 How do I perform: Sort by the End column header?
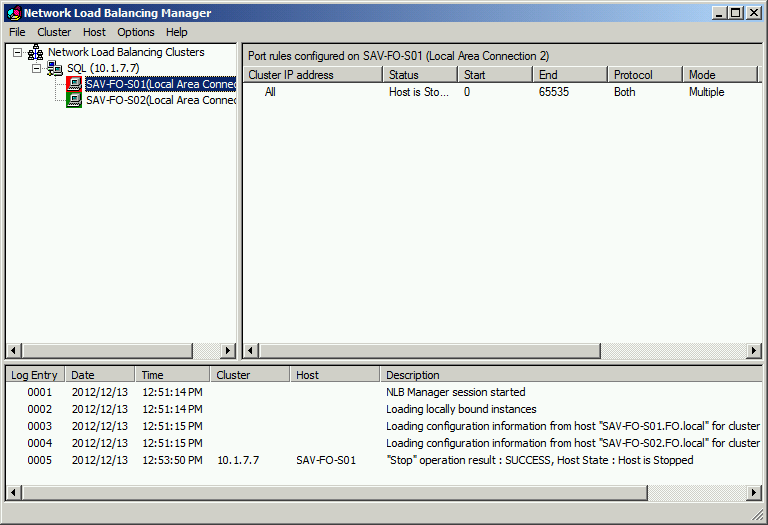(570, 75)
